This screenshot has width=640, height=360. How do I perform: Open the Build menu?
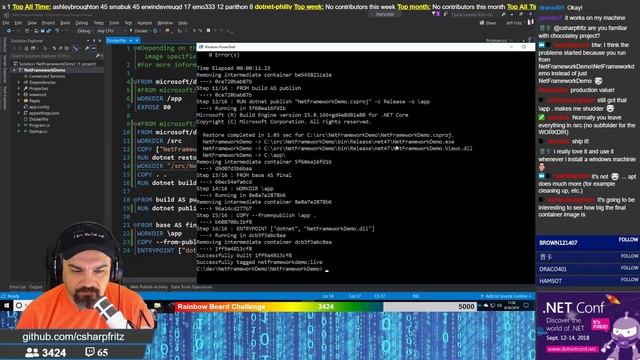point(65,23)
